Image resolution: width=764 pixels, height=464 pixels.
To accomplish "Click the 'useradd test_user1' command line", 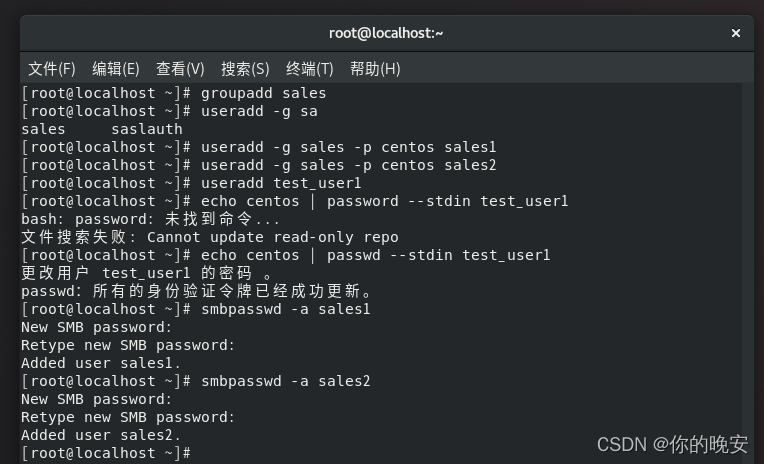I will (281, 183).
